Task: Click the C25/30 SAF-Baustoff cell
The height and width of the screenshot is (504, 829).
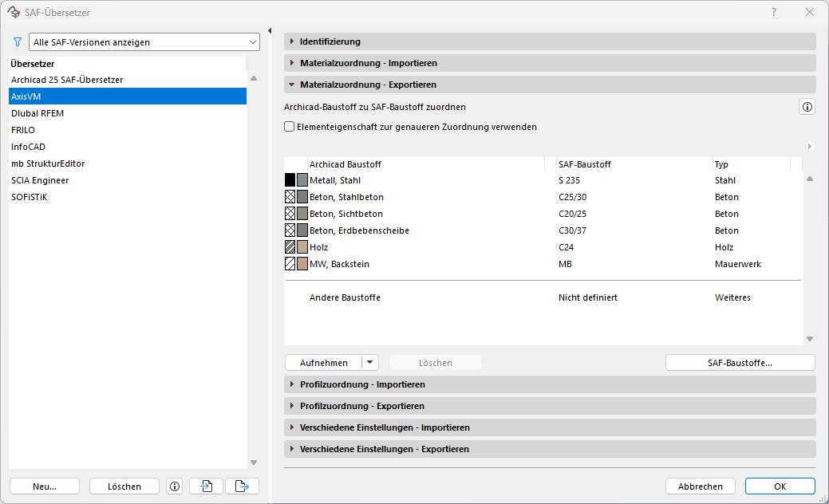Action: 573,197
